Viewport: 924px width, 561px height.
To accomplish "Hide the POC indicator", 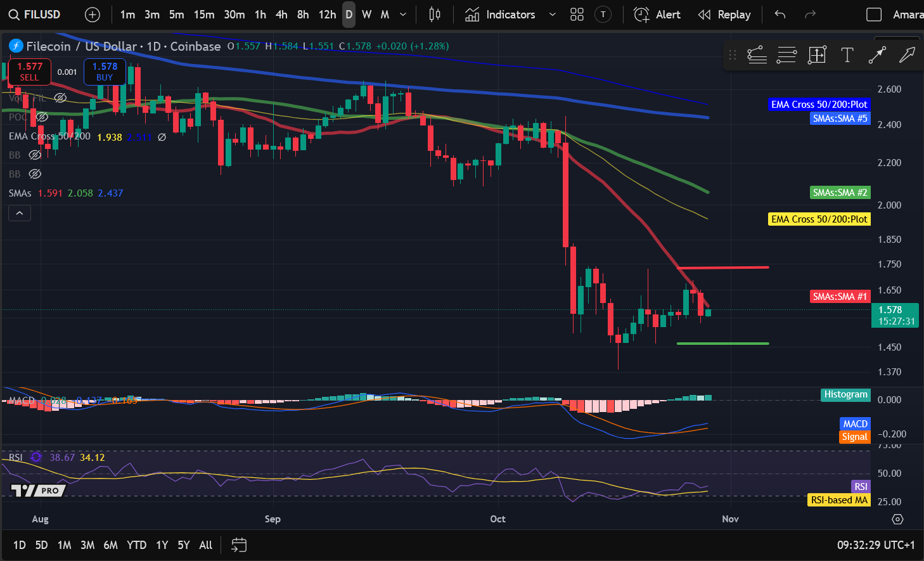I will click(41, 117).
